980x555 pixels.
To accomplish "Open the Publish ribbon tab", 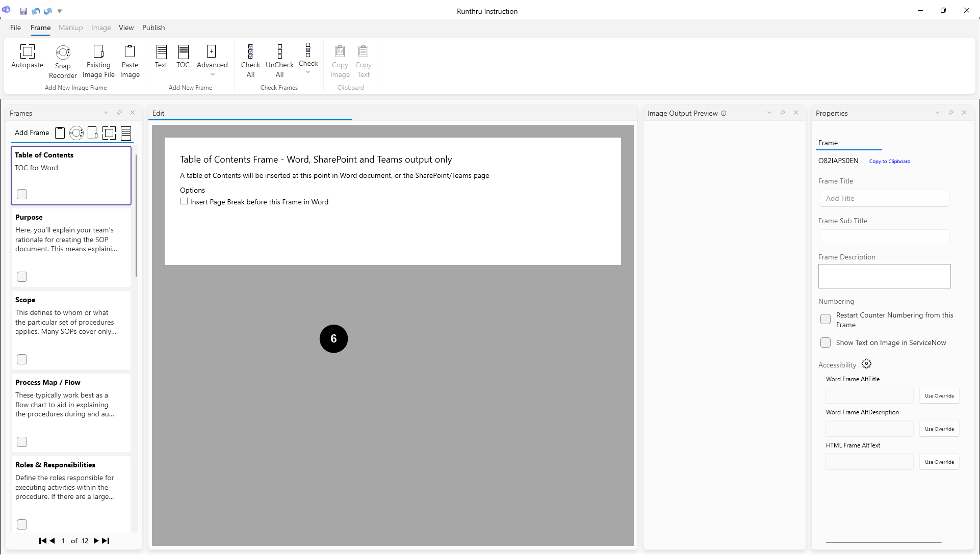I will click(x=153, y=28).
